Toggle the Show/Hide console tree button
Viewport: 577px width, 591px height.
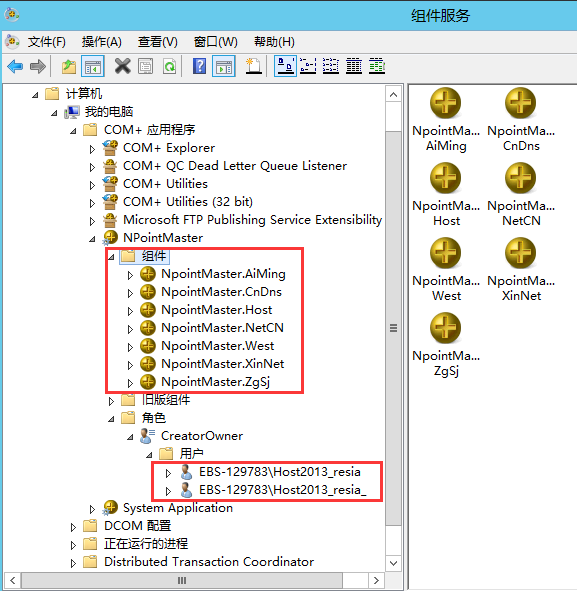[x=93, y=67]
